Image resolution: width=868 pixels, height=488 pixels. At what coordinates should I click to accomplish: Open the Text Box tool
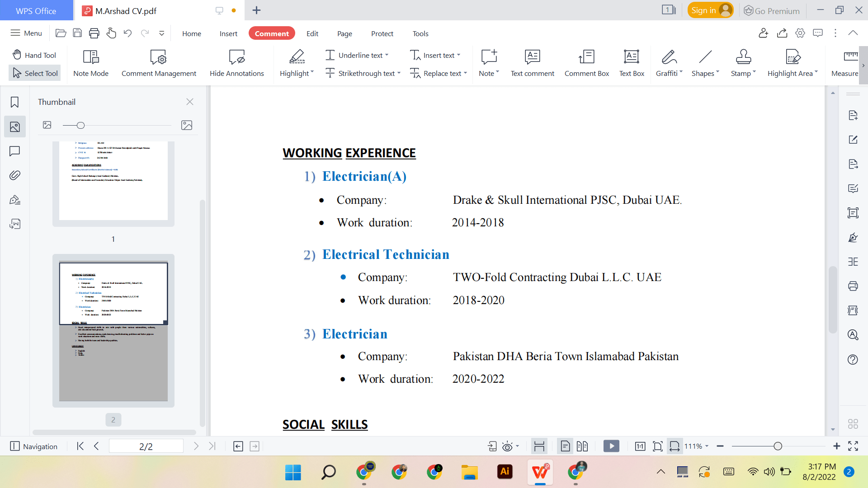pos(631,63)
